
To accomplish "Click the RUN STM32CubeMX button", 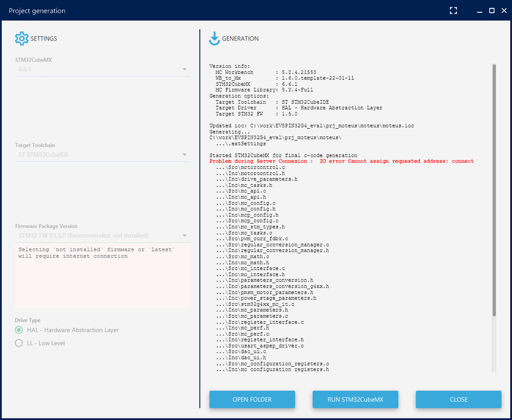I will [x=355, y=399].
